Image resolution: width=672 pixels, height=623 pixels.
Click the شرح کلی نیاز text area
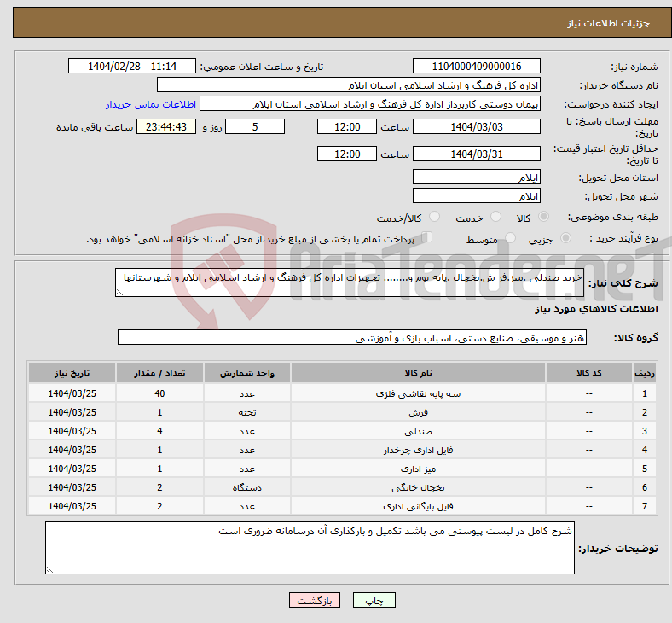350,282
